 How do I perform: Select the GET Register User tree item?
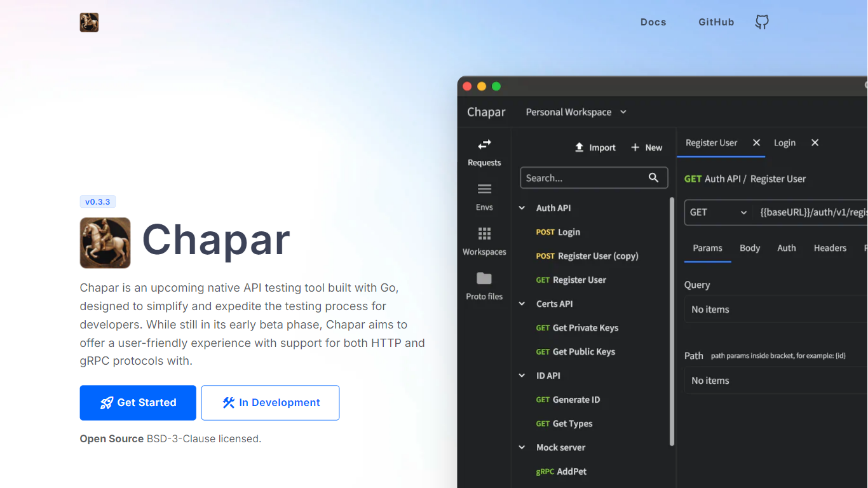[571, 280]
